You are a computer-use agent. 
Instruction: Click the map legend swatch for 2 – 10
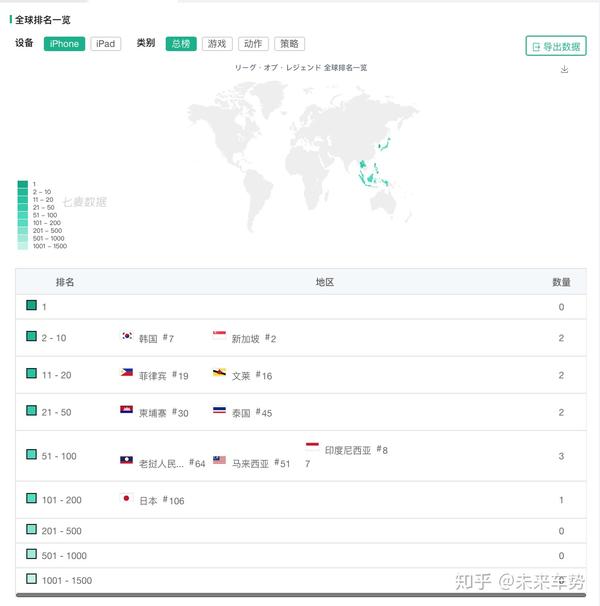pos(23,192)
